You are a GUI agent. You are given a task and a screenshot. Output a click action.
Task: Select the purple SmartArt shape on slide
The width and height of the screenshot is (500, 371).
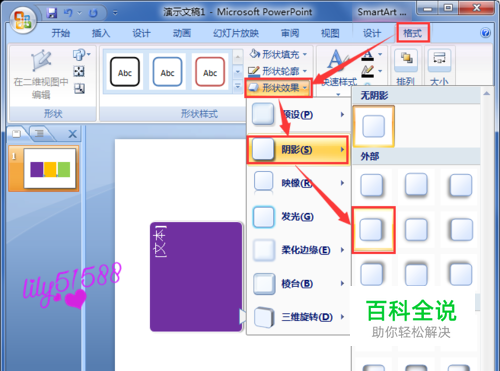[196, 277]
